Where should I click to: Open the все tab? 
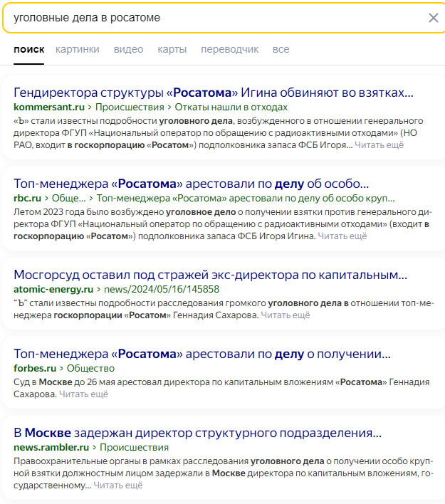(281, 49)
